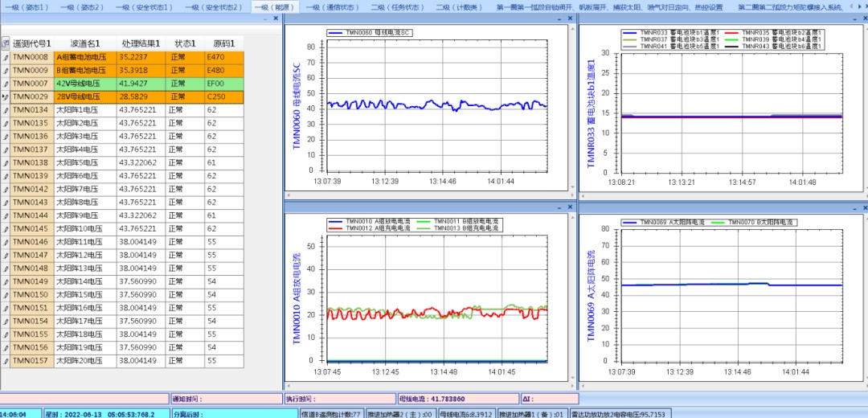Click the pencil icon for row TMN0136

pos(5,136)
